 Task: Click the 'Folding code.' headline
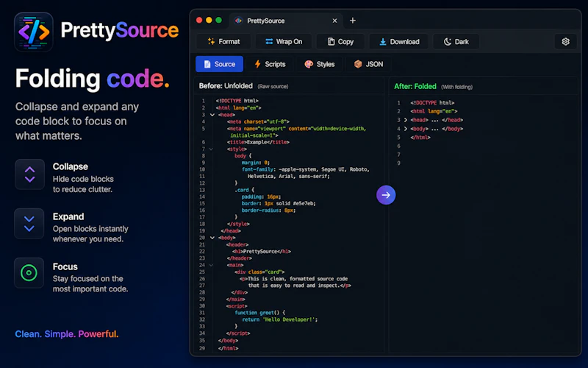pos(93,79)
